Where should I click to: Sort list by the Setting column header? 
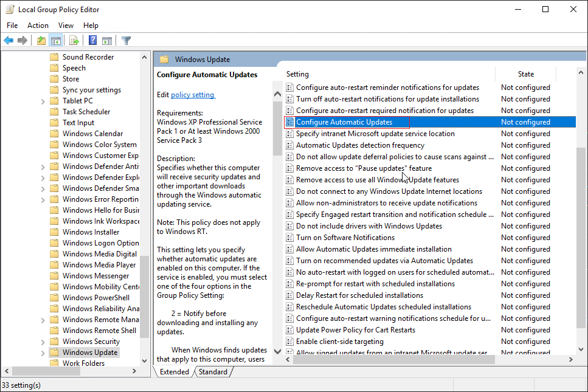pyautogui.click(x=390, y=74)
